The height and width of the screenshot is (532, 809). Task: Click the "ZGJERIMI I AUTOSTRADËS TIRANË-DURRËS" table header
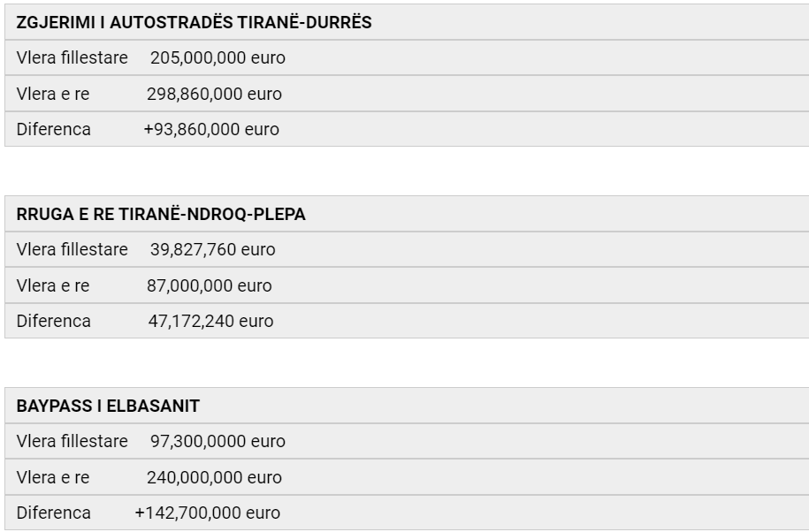[x=194, y=23]
